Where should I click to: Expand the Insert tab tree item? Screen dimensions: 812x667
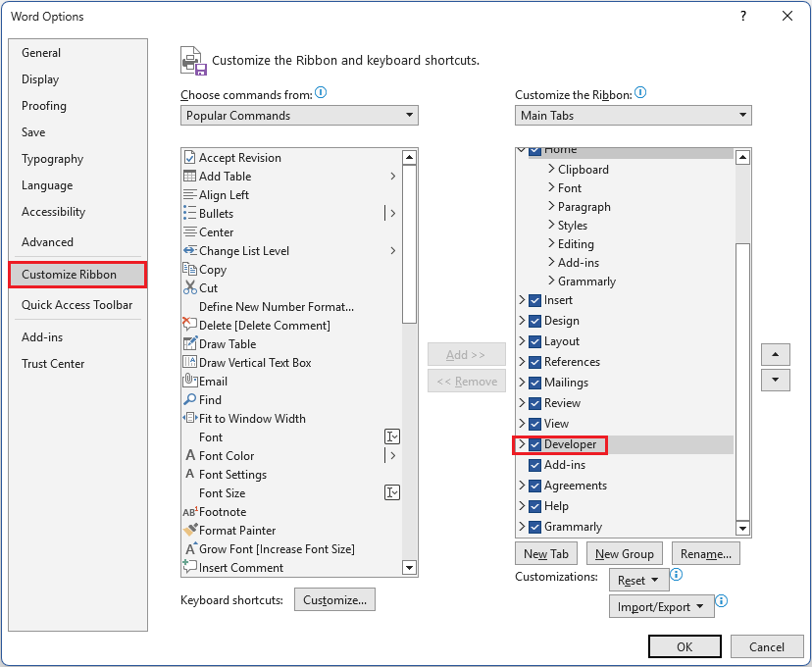coord(523,301)
